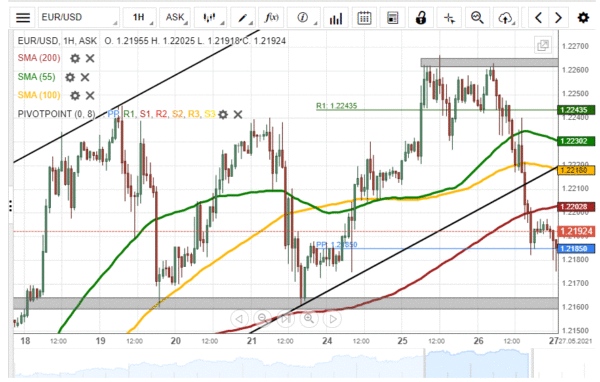
Task: Open SMA (55) indicator settings gear
Action: (70, 77)
